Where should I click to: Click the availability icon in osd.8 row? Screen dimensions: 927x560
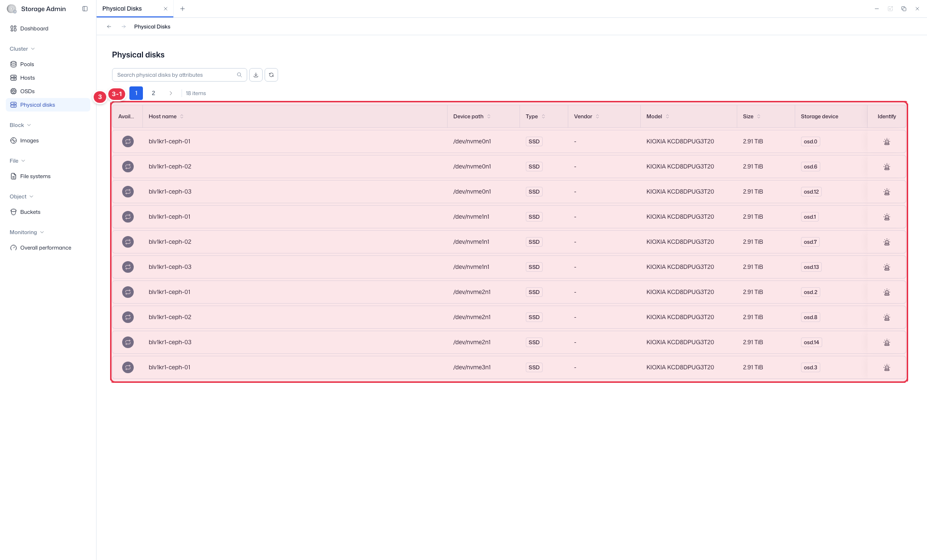pos(128,317)
